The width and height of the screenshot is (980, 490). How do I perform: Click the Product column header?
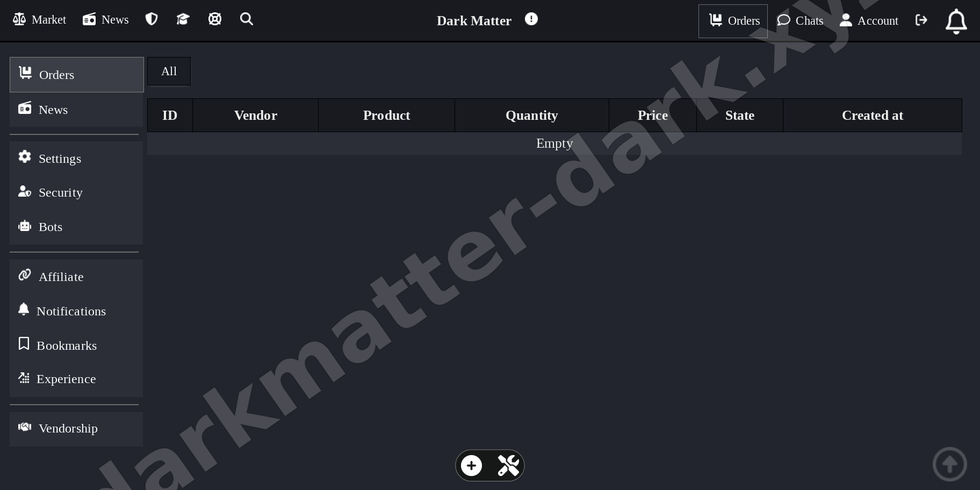pos(387,116)
